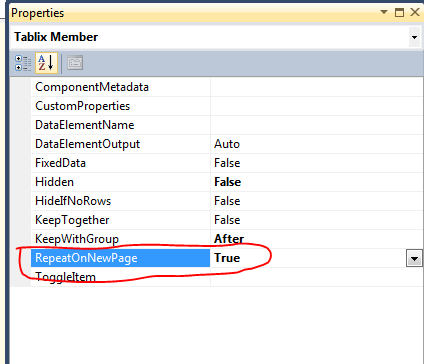Screen dimensions: 424x364
Task: Close the Properties panel
Action: tap(415, 12)
